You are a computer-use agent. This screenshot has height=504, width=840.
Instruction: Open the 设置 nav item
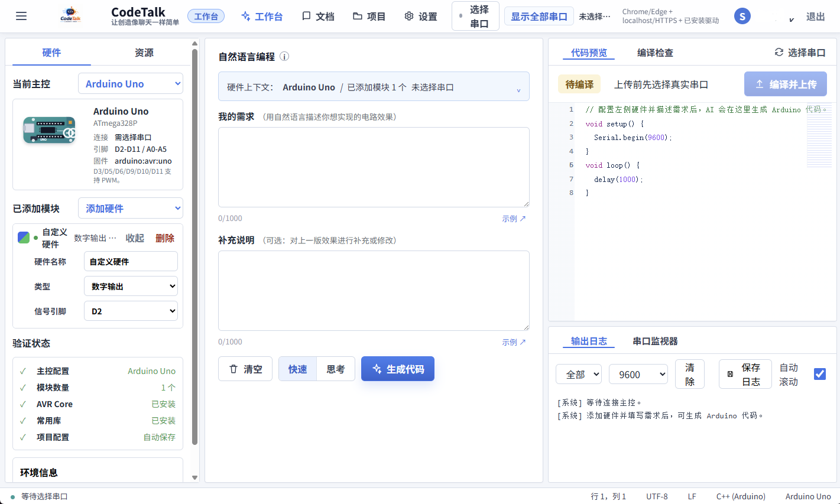[x=421, y=17]
